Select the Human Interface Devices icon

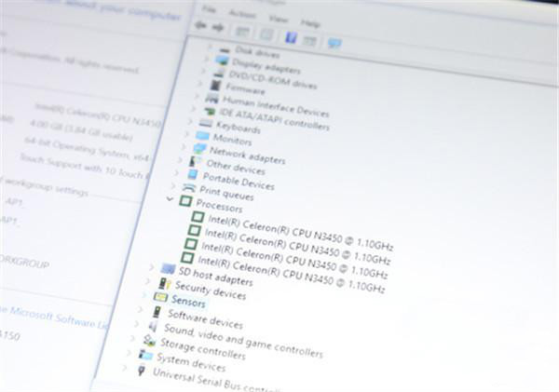pos(212,98)
